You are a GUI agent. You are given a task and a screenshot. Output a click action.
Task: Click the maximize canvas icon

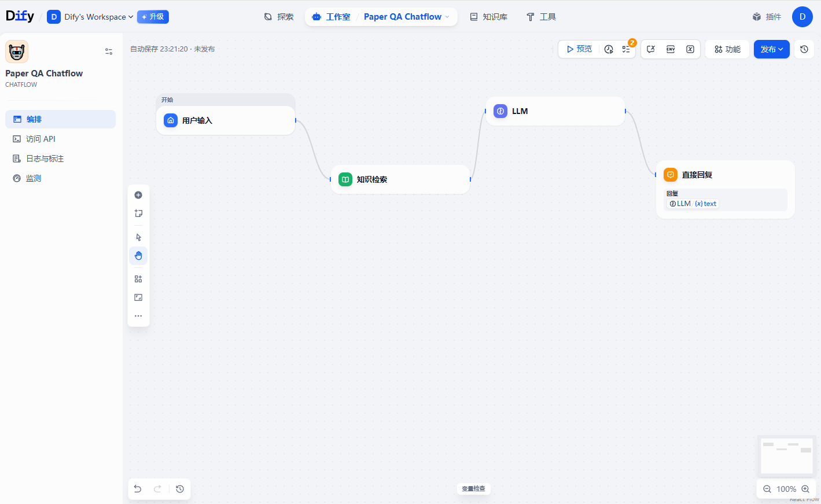pyautogui.click(x=138, y=297)
